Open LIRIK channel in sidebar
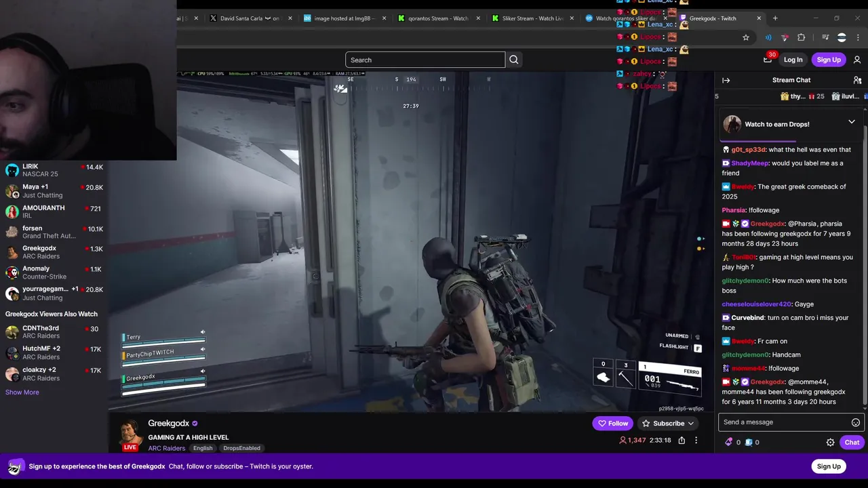The image size is (868, 488). (x=54, y=170)
